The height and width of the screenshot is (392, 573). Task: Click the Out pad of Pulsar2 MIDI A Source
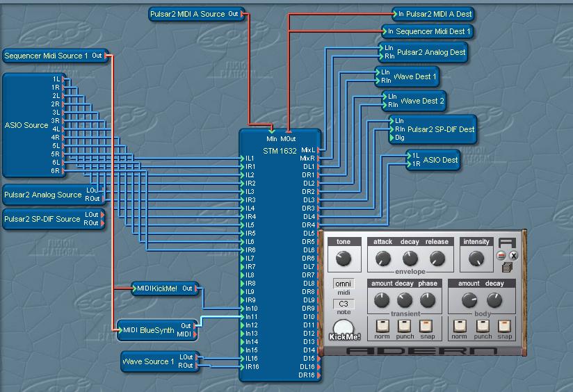[x=242, y=14]
